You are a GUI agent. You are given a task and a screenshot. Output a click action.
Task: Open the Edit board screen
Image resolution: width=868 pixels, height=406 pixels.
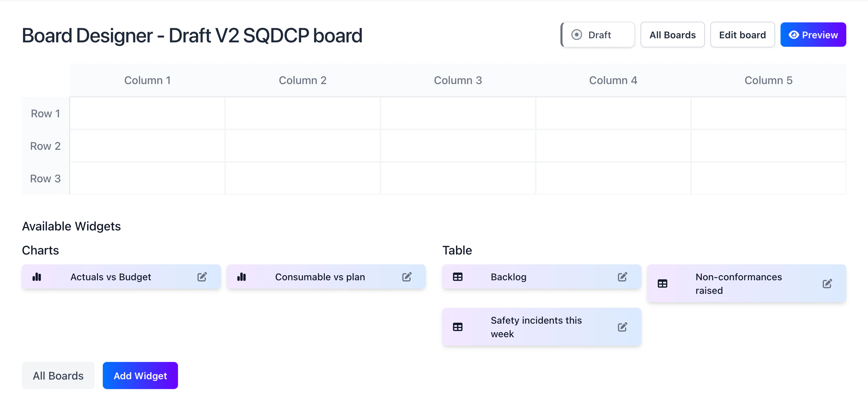click(x=742, y=34)
